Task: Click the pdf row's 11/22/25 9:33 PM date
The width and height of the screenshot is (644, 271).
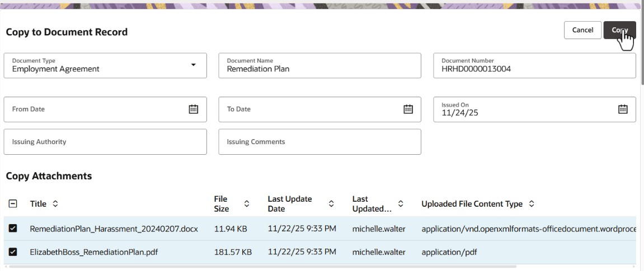Action: click(302, 252)
